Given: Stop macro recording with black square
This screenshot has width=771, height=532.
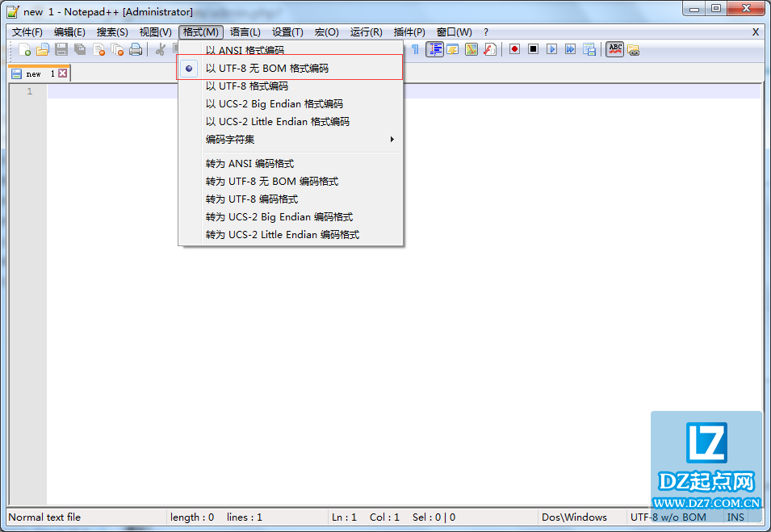Looking at the screenshot, I should (x=533, y=49).
